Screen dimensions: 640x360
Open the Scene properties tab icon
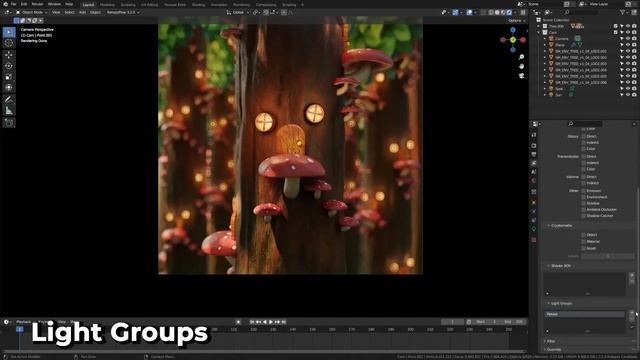pyautogui.click(x=534, y=172)
